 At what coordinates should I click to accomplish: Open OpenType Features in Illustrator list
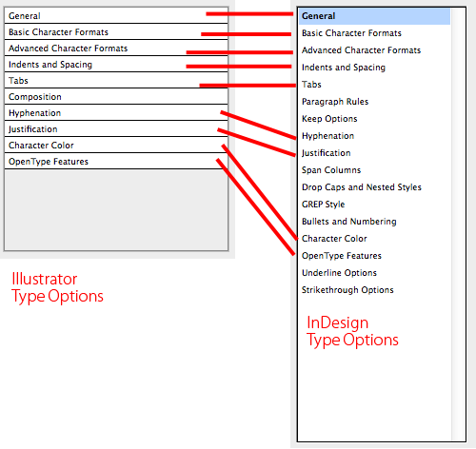click(x=116, y=161)
